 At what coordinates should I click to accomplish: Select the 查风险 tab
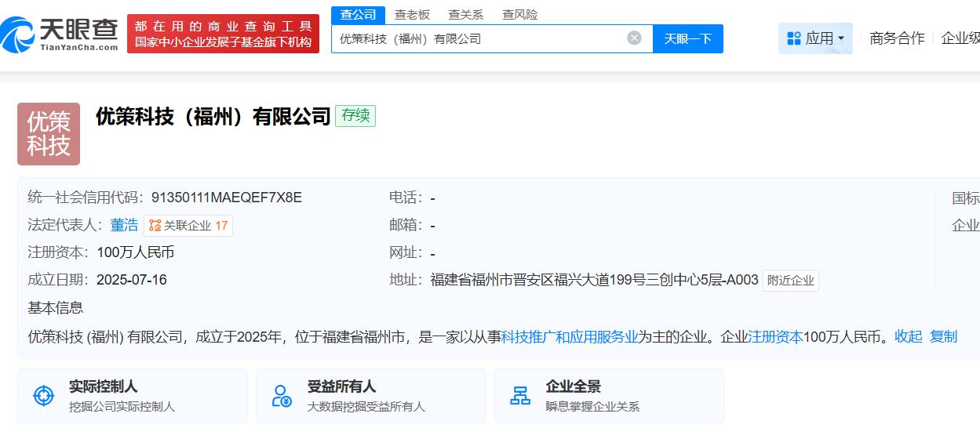coord(519,14)
